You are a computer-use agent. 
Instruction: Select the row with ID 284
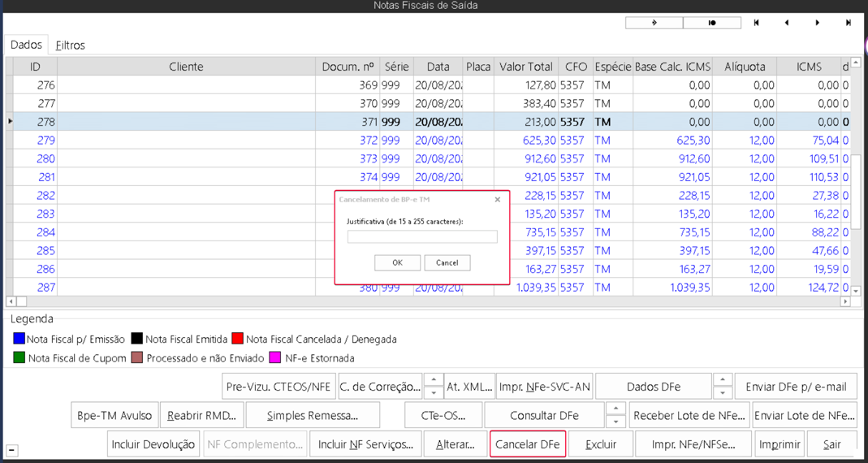pos(427,232)
